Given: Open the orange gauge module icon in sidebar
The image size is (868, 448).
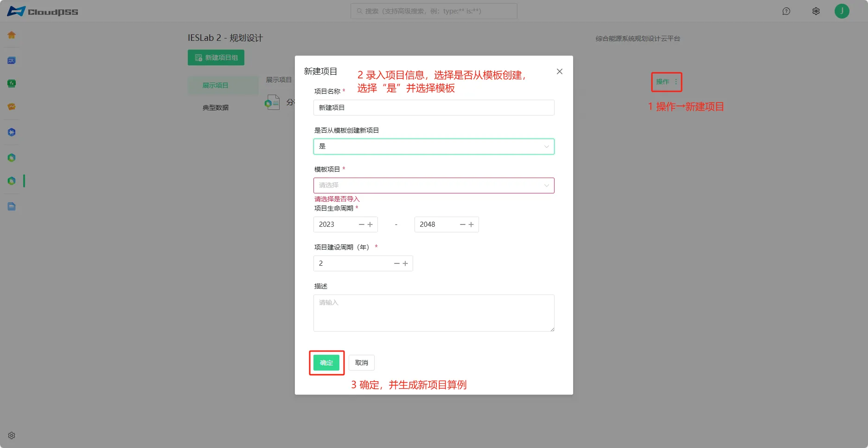Looking at the screenshot, I should pos(12,107).
